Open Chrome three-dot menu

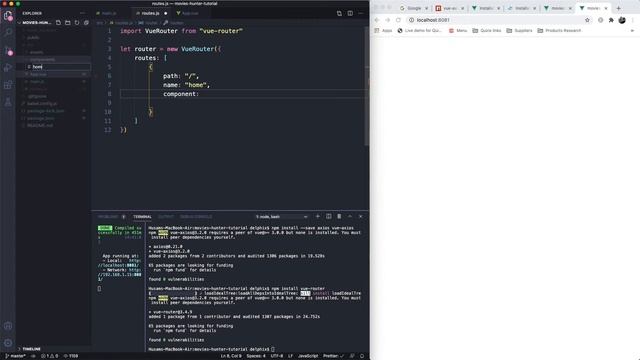coord(633,20)
